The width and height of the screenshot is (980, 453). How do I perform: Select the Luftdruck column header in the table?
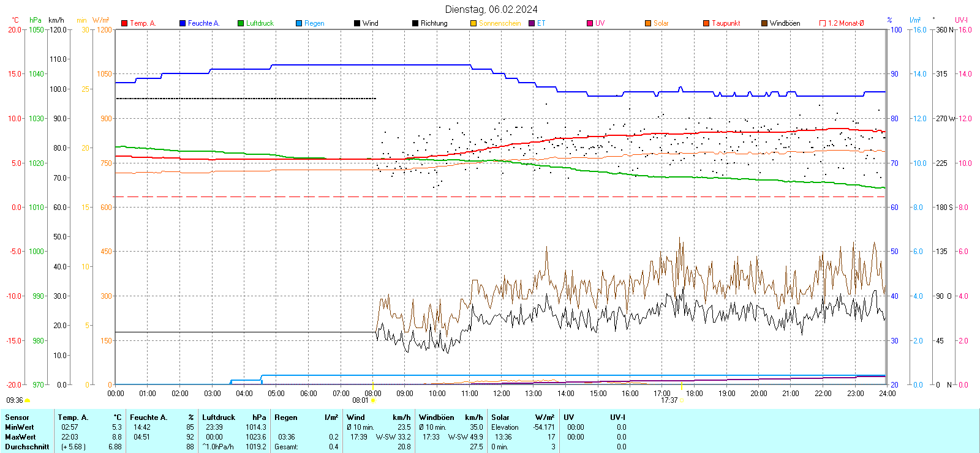click(x=219, y=417)
